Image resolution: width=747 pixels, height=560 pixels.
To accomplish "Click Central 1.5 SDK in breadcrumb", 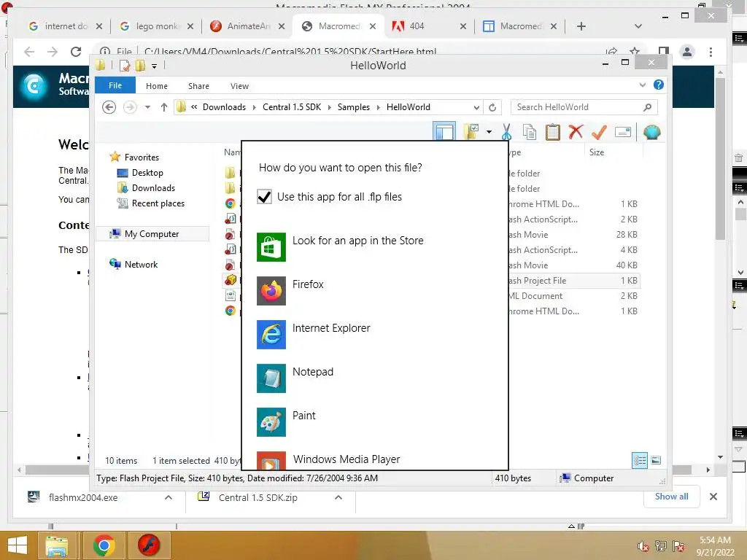I will 292,107.
